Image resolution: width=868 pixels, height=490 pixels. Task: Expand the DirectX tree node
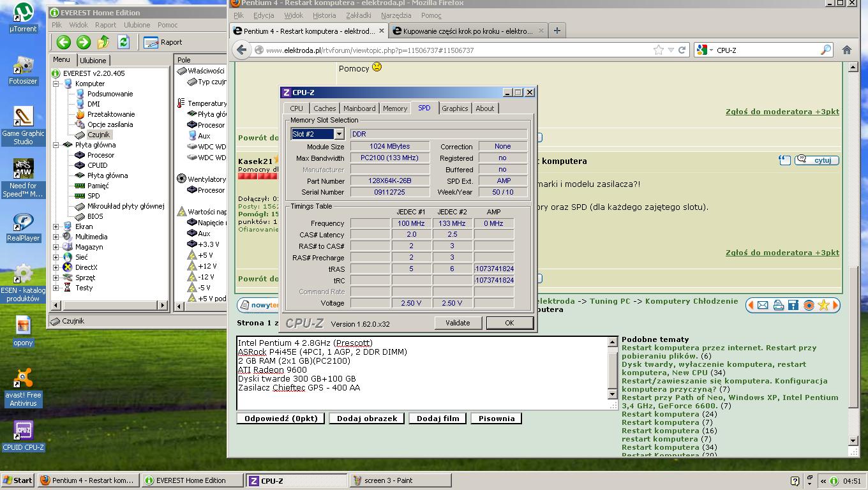[x=56, y=267]
